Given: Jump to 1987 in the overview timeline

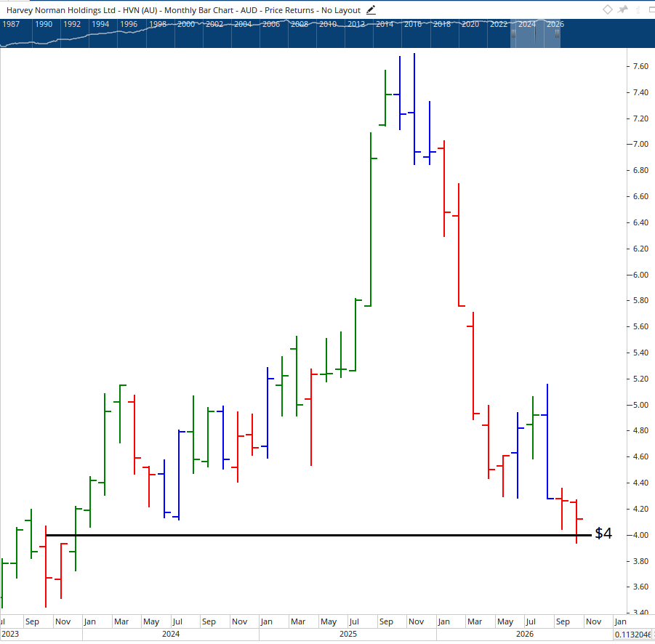Looking at the screenshot, I should (11, 24).
